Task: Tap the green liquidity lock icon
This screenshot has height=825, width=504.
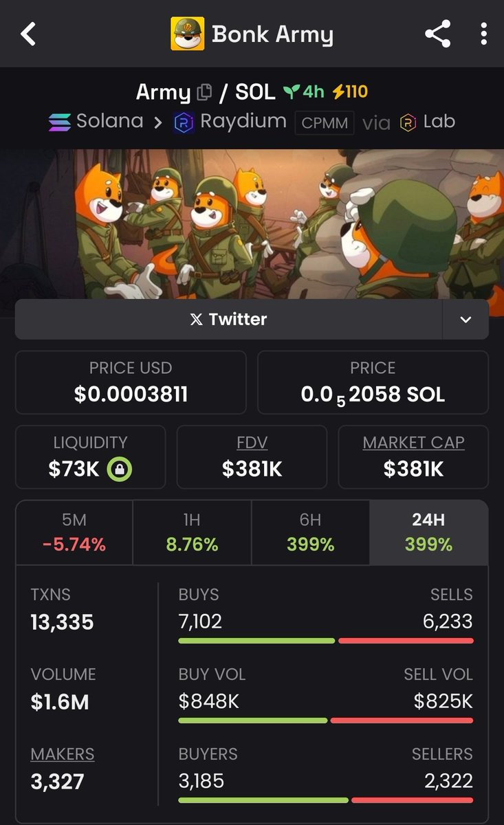Action: pyautogui.click(x=120, y=470)
